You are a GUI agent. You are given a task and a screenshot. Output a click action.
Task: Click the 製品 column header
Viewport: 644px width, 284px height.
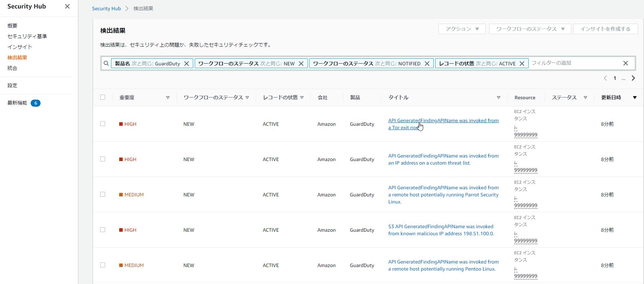click(355, 97)
